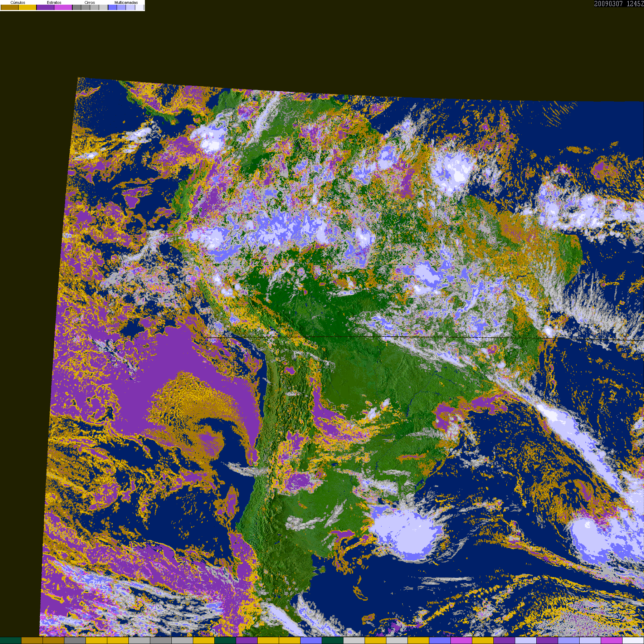Select the second blue Multicamadas swatch

tap(121, 7)
